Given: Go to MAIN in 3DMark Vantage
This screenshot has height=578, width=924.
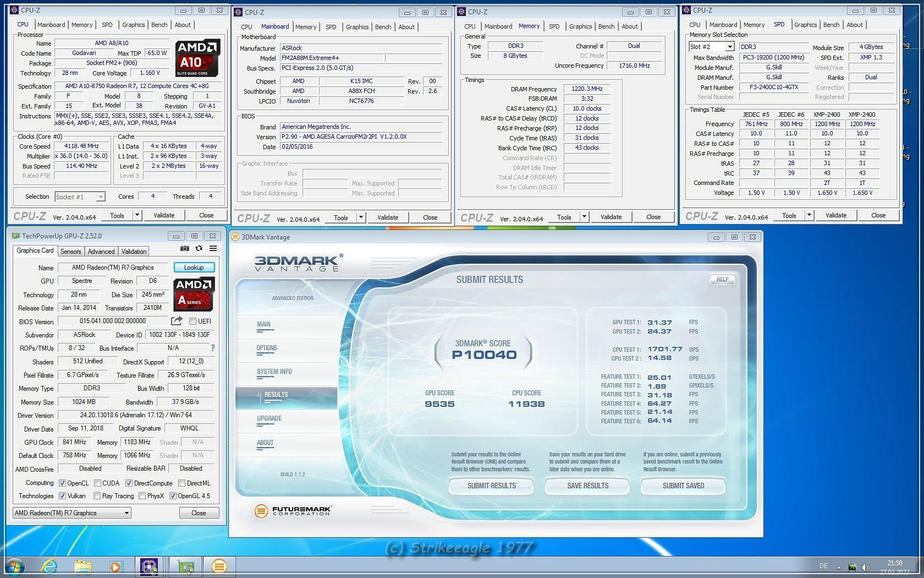Looking at the screenshot, I should pyautogui.click(x=263, y=324).
